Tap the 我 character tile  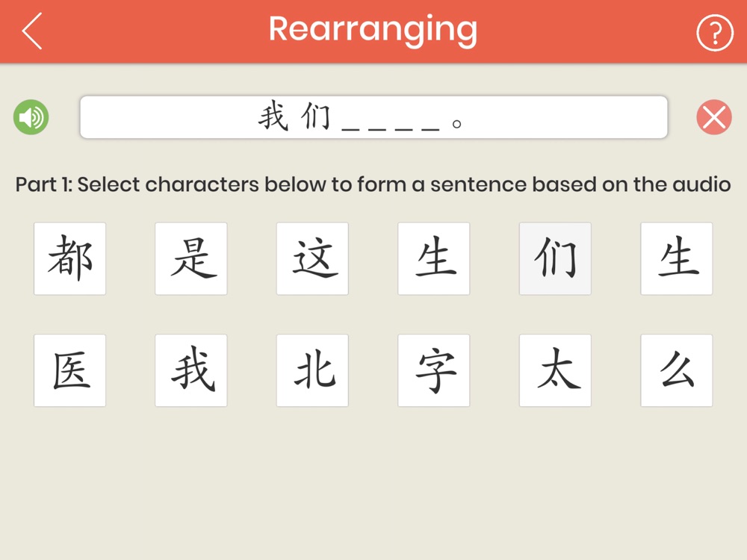point(191,370)
